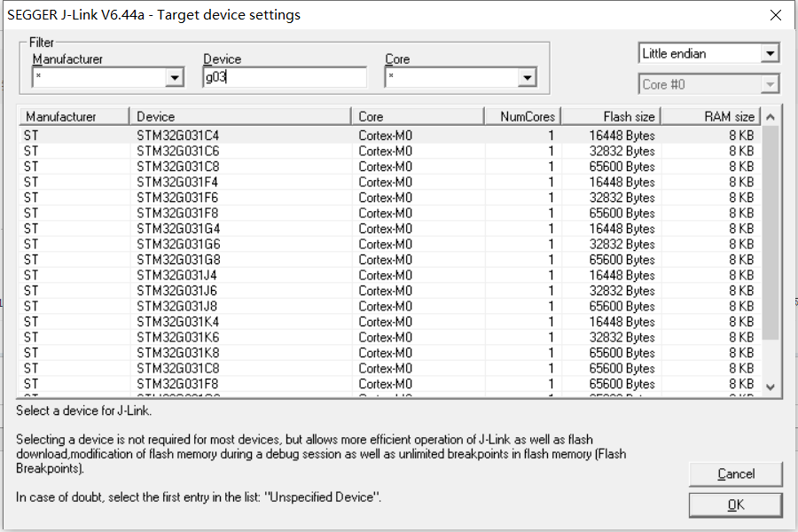Sort by the Manufacturer column header
798x532 pixels.
pos(74,116)
